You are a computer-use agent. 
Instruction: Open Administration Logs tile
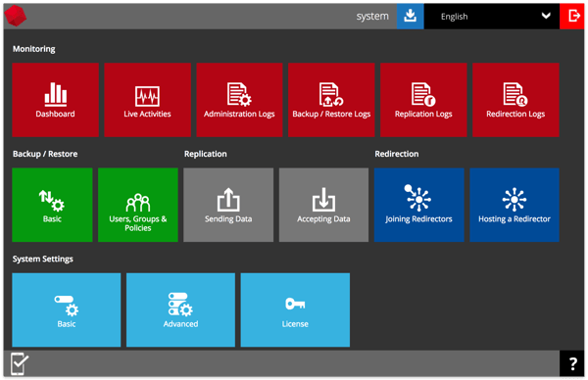click(239, 100)
